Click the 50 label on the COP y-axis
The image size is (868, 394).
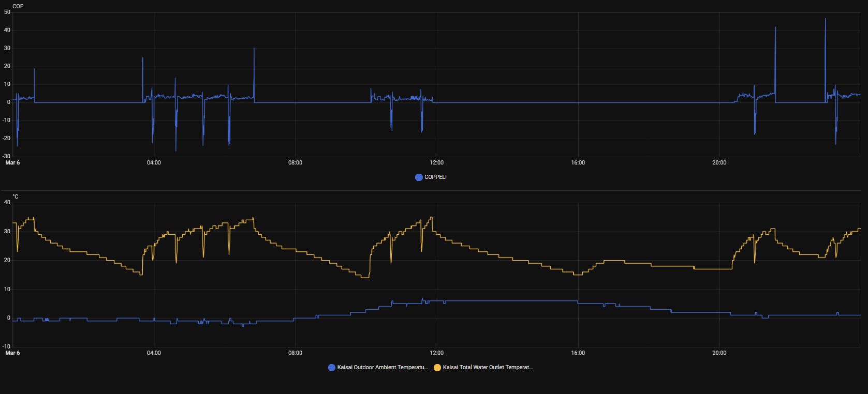7,12
